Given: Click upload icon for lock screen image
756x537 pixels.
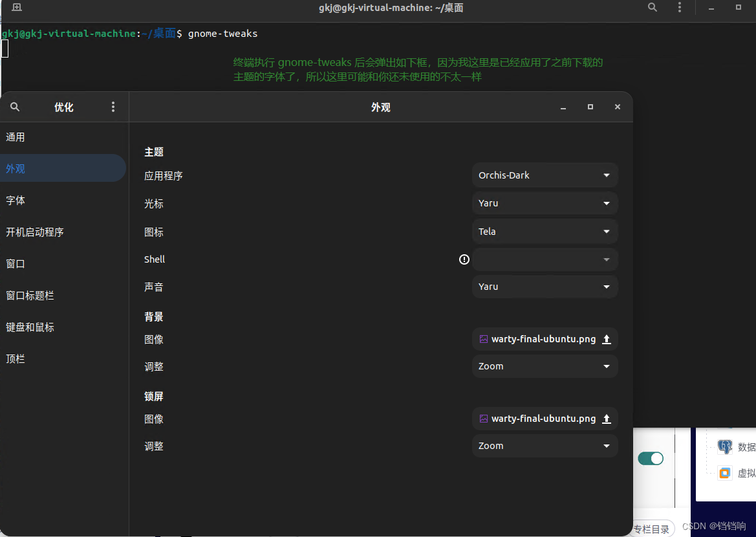Looking at the screenshot, I should point(607,419).
